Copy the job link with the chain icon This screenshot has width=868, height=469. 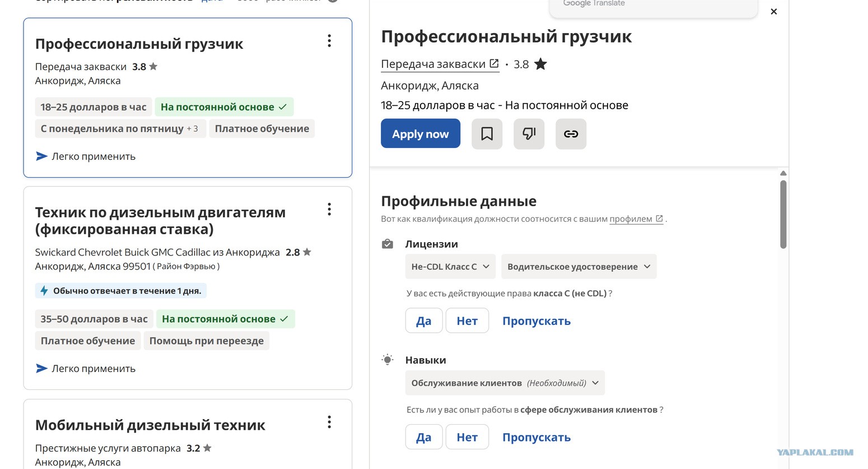(x=571, y=134)
